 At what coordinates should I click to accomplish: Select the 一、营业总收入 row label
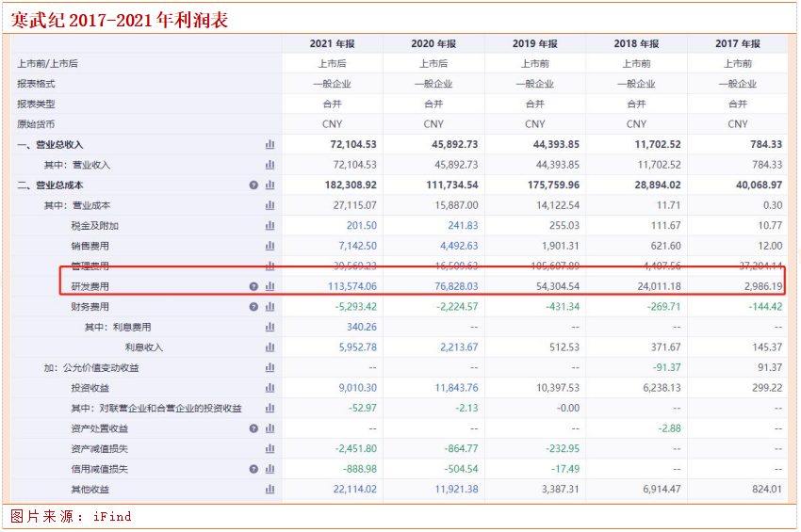50,144
